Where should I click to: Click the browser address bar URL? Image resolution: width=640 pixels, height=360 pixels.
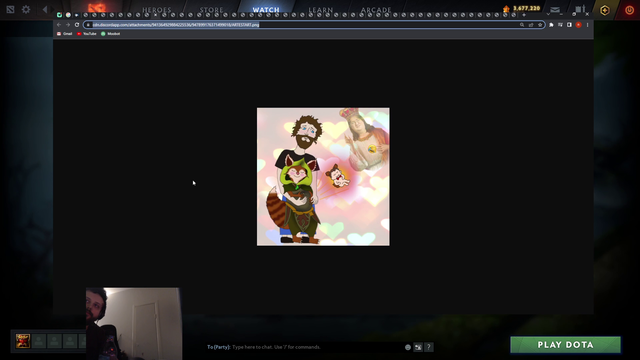176,25
